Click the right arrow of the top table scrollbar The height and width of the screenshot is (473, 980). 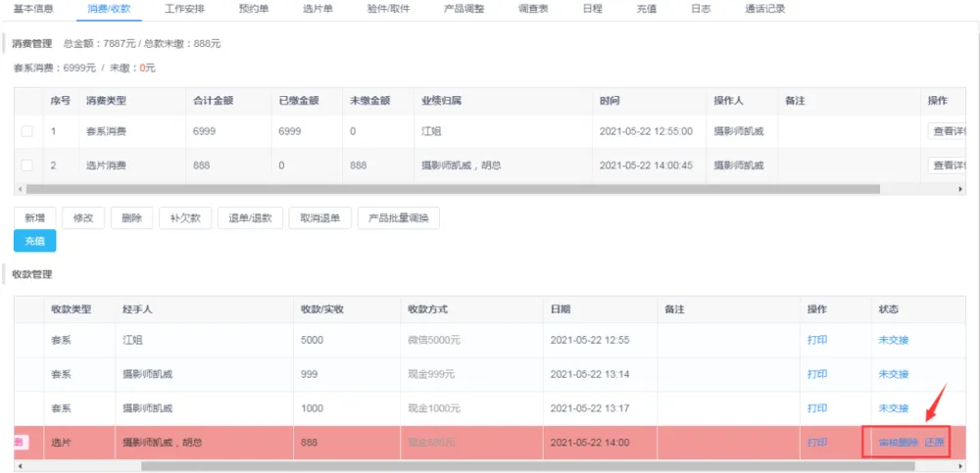[x=960, y=188]
